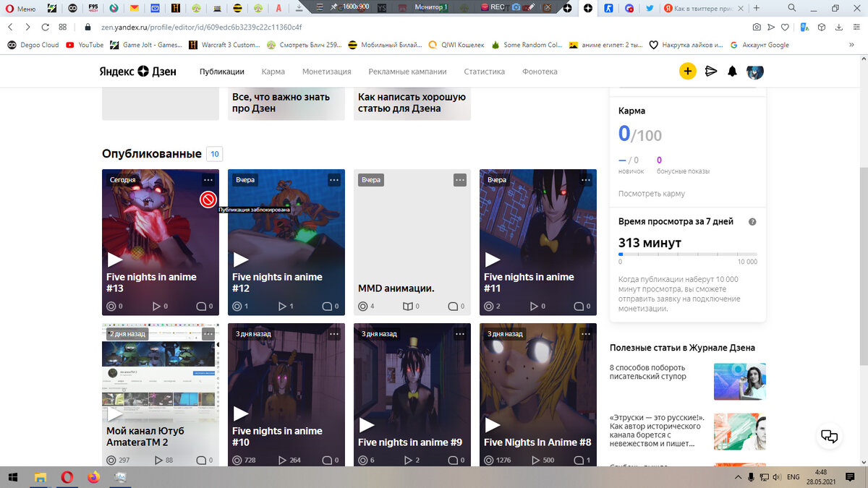The image size is (868, 488).
Task: Open three-dots menu on Five nights in anime #11
Action: click(586, 179)
